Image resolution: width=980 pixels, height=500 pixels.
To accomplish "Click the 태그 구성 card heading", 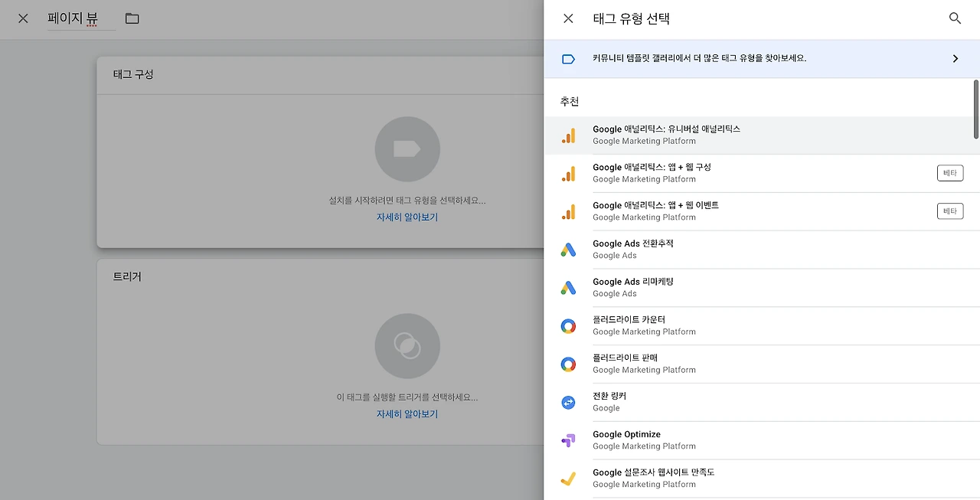I will 133,74.
